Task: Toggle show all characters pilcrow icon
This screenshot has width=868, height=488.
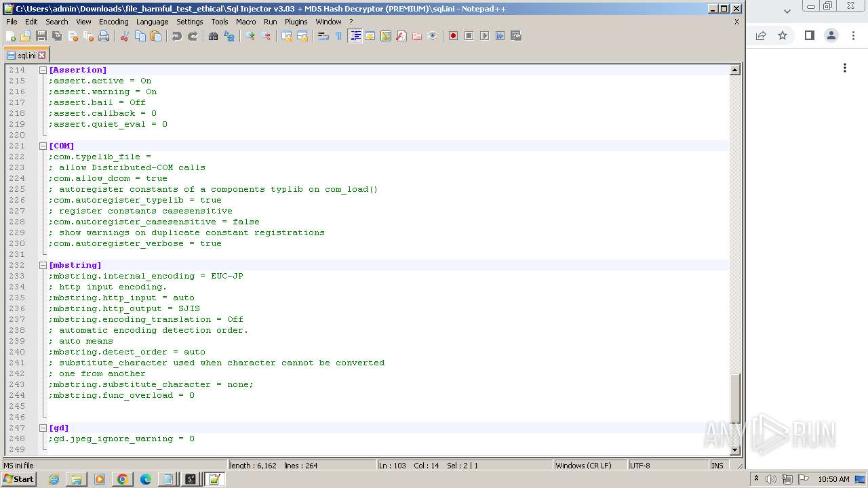Action: click(x=339, y=36)
